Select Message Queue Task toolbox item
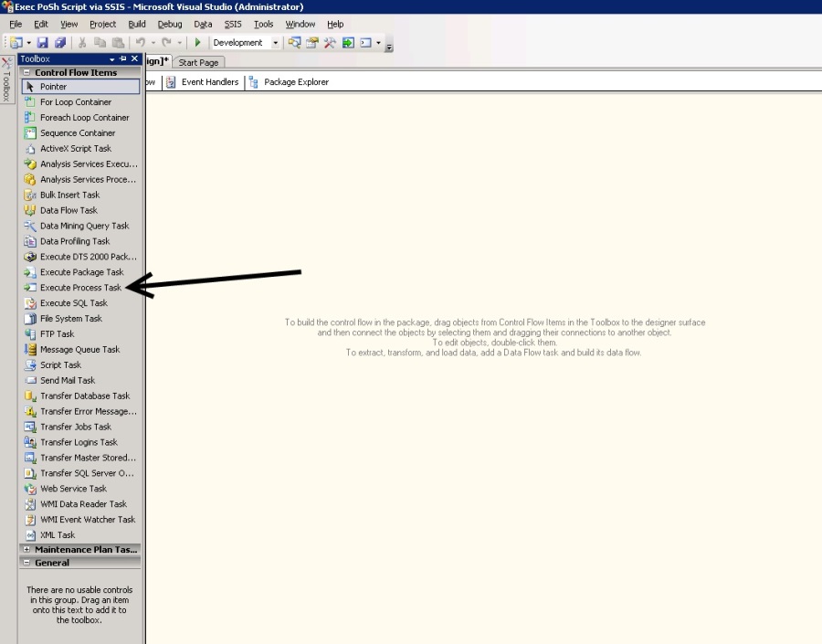Screen dimensions: 822x644 click(80, 349)
